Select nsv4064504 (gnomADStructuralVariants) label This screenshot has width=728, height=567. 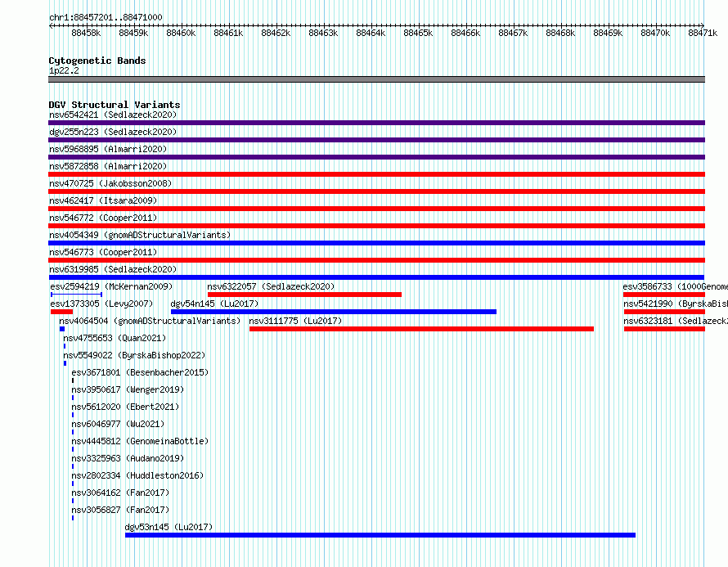pos(150,321)
